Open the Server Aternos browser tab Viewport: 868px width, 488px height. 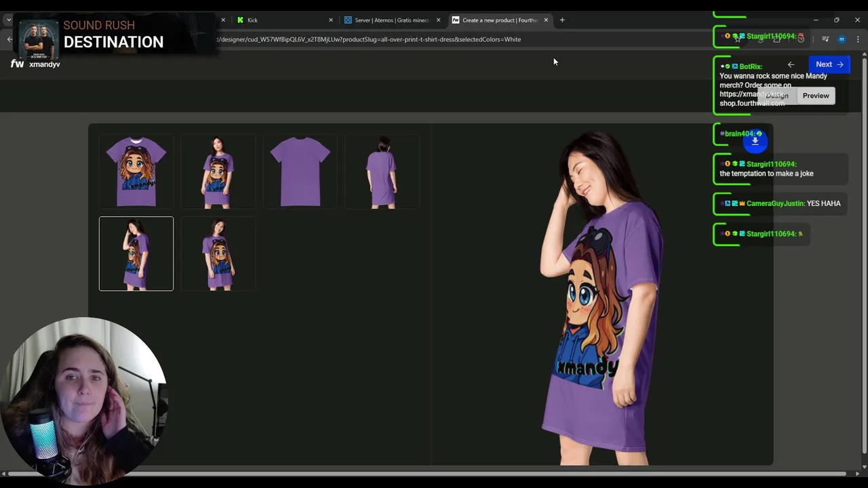point(391,20)
